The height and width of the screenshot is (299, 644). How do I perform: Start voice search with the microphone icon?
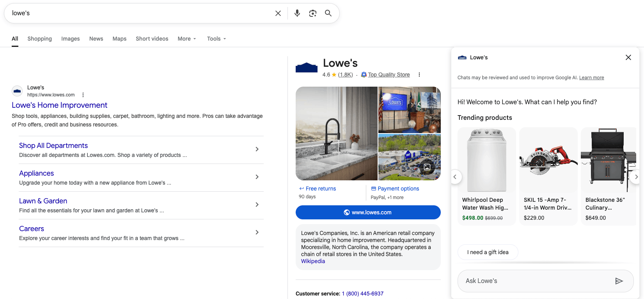pyautogui.click(x=297, y=13)
